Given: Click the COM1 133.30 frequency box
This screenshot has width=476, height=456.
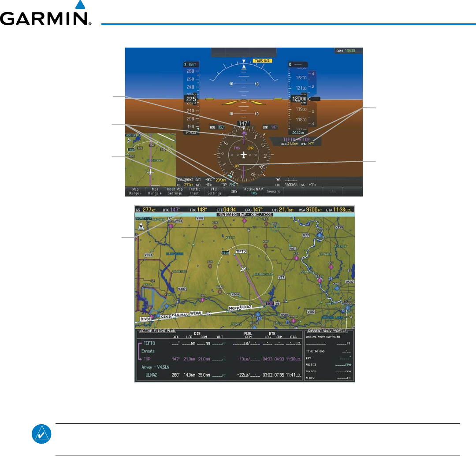Looking at the screenshot, I should coord(349,51).
